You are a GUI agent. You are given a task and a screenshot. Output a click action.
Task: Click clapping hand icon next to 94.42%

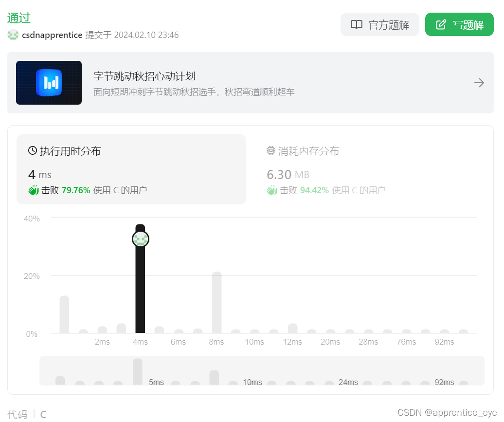point(272,190)
